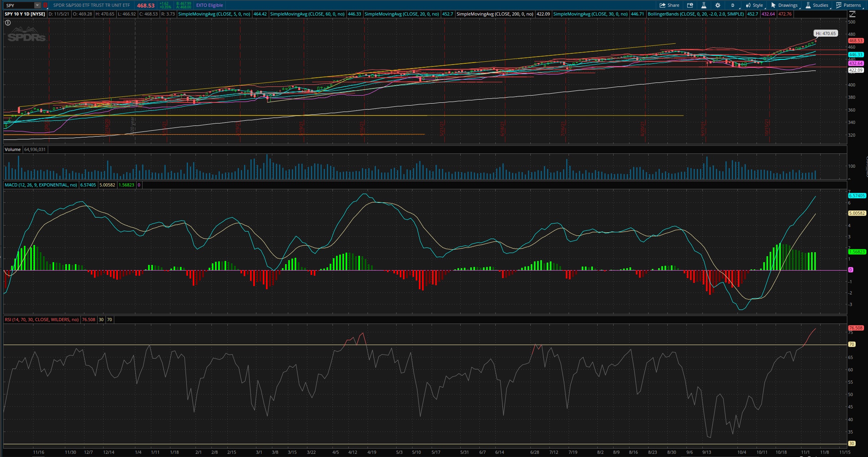868x457 pixels.
Task: Open the alert calendar icon beside Share
Action: (690, 5)
